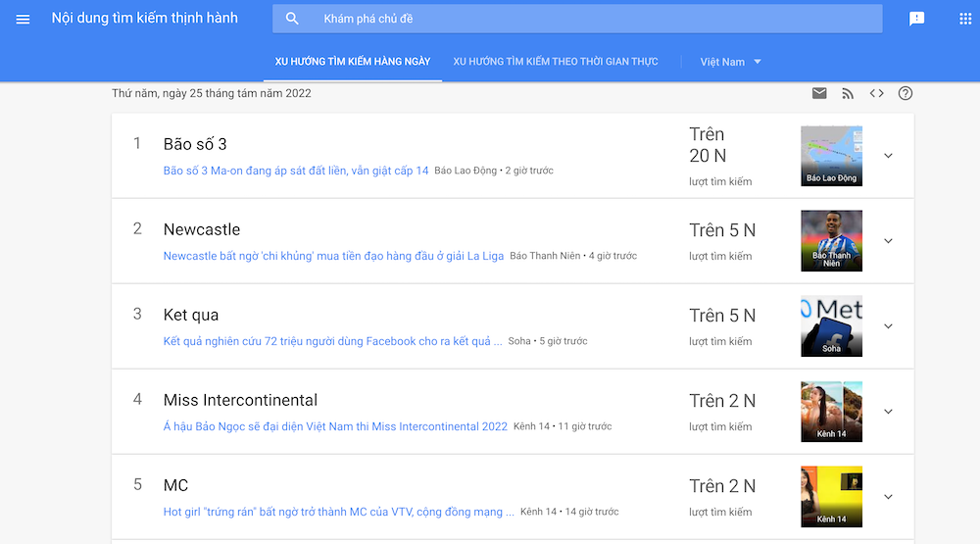The height and width of the screenshot is (544, 980).
Task: Open the Newcastle 'chi khủng' article link
Action: [333, 256]
